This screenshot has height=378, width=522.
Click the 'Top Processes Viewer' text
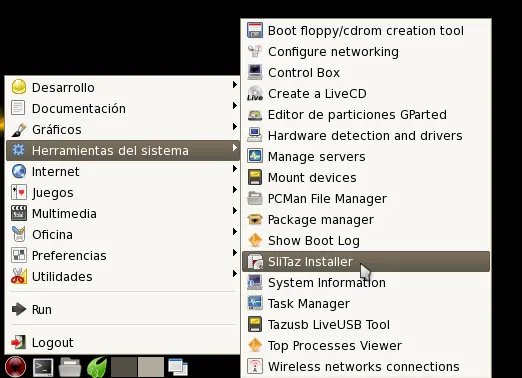tap(335, 346)
